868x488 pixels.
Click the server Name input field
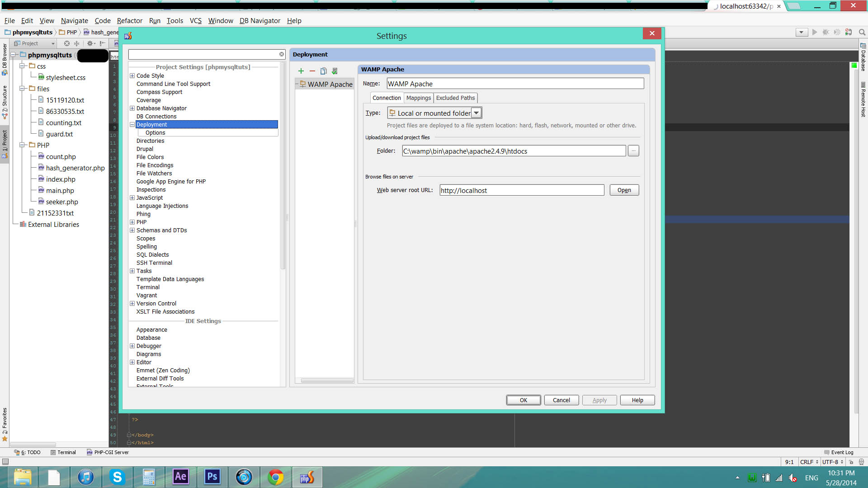point(515,84)
